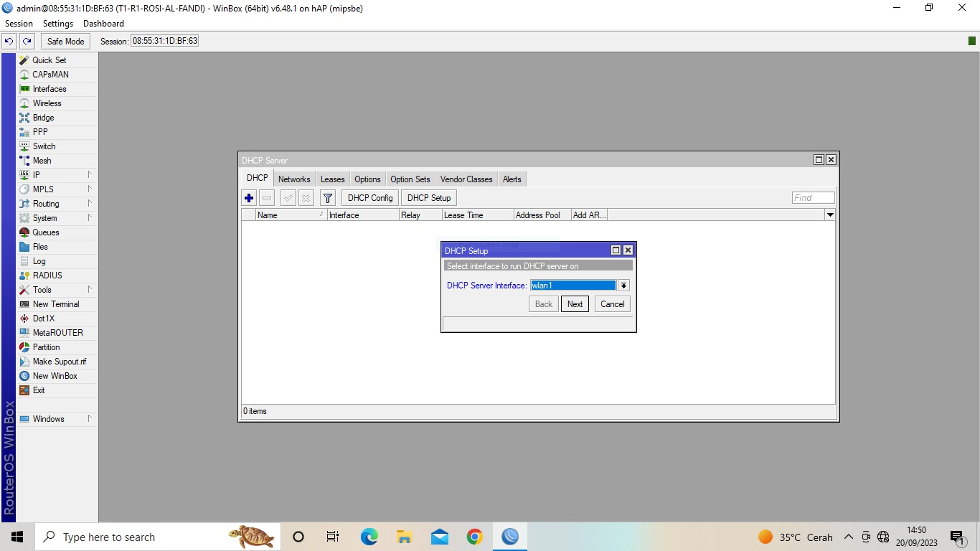Click DHCP Config button
This screenshot has height=551, width=980.
(370, 198)
